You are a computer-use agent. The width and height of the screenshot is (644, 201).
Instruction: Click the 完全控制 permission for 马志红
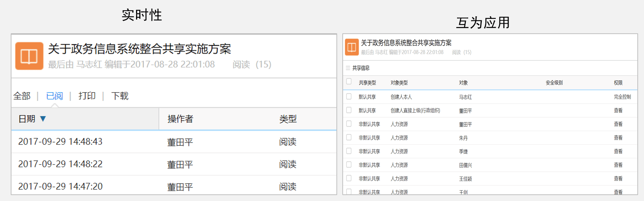pyautogui.click(x=622, y=97)
